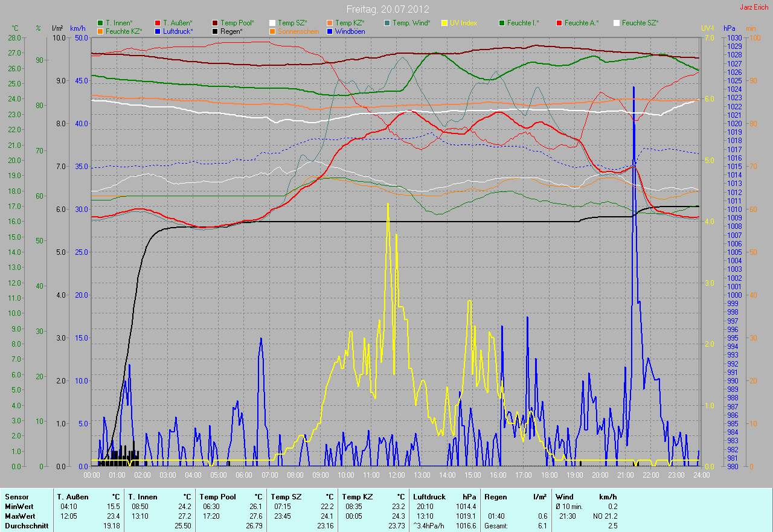Click the 'MinWert' row label

[x=19, y=507]
